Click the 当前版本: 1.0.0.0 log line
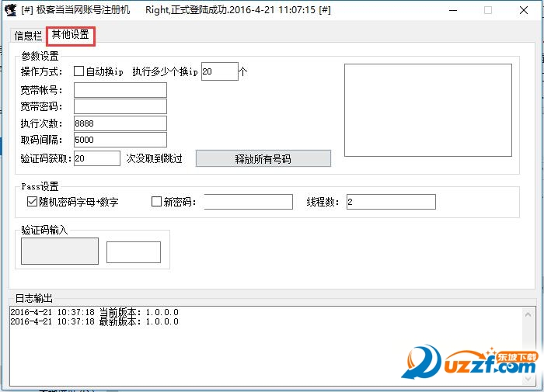This screenshot has width=544, height=392. (94, 312)
